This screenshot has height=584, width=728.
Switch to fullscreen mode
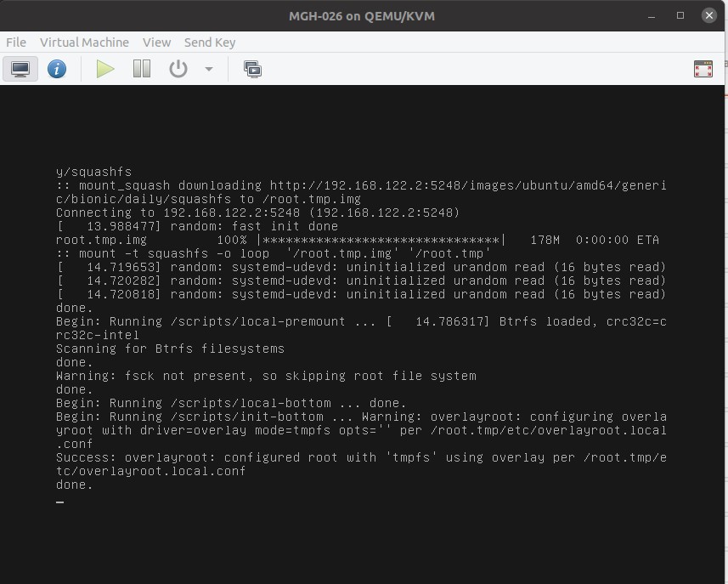703,69
